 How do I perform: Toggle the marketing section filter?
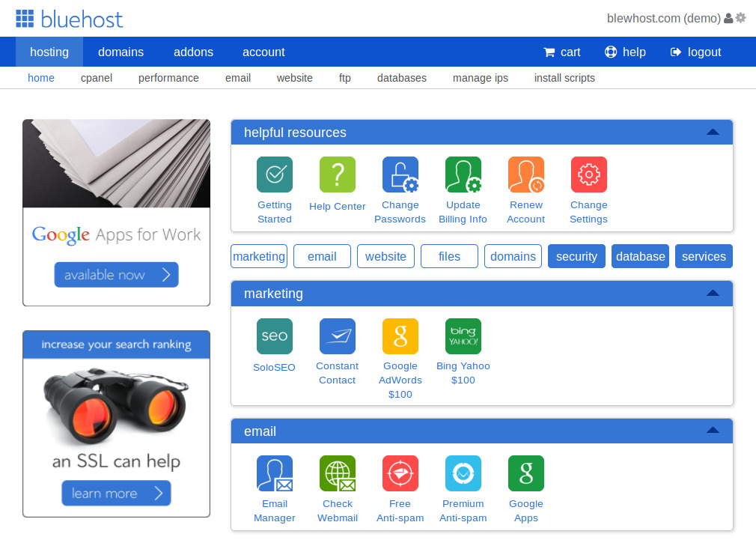[259, 256]
